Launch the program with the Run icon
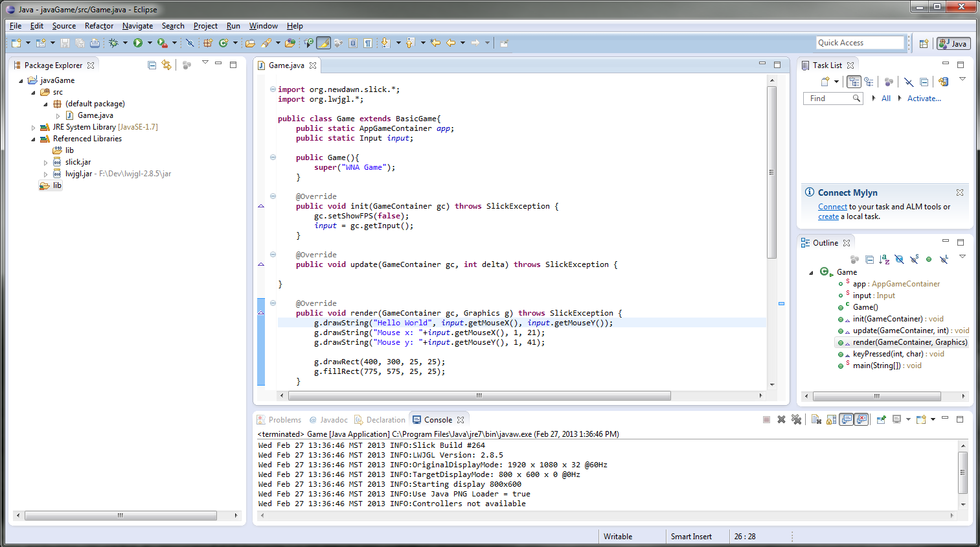This screenshot has width=980, height=547. [137, 43]
